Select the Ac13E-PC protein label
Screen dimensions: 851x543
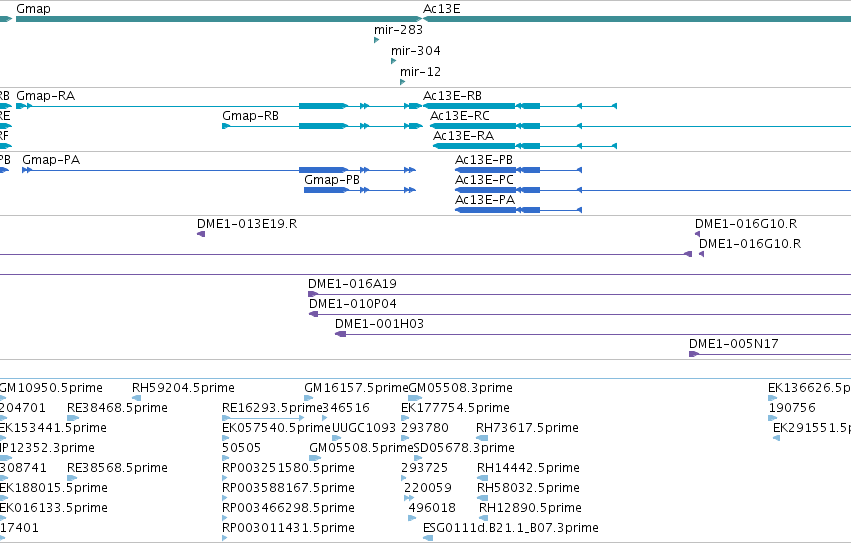click(484, 180)
